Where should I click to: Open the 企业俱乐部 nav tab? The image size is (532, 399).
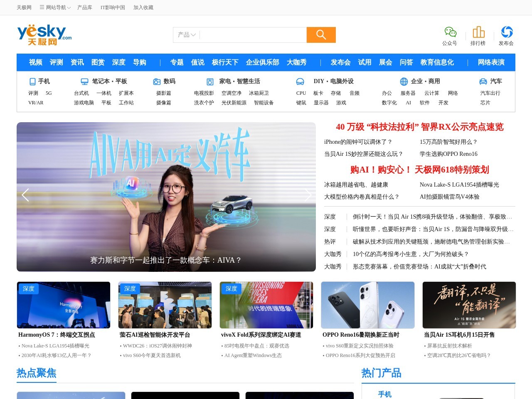tap(263, 62)
